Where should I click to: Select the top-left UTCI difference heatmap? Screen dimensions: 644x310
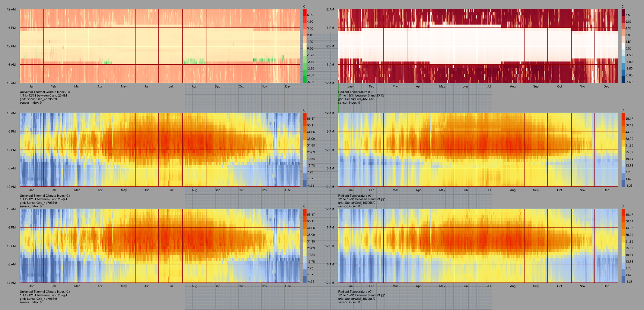point(160,46)
